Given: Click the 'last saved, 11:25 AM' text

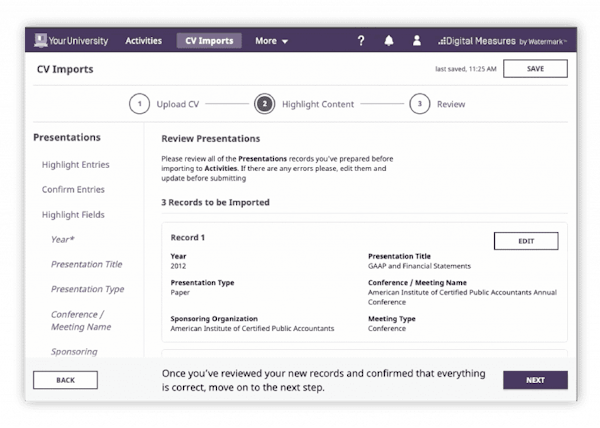Looking at the screenshot, I should point(466,69).
